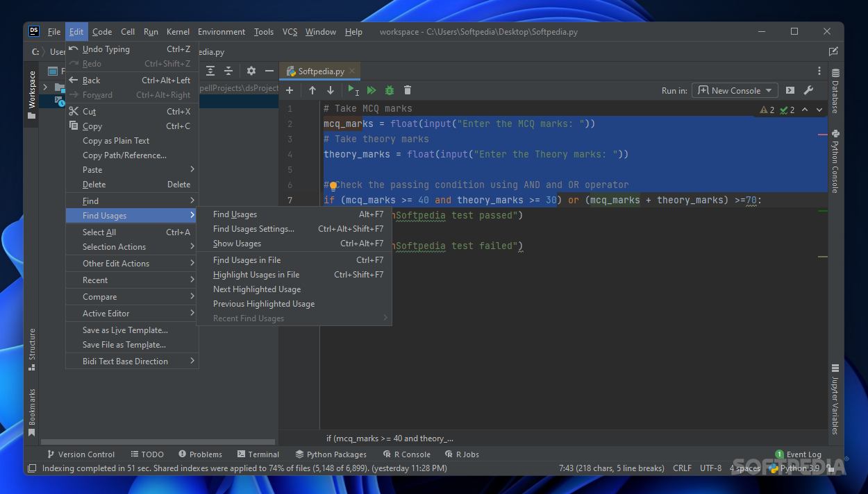
Task: Open the Problems tool window
Action: [x=201, y=454]
